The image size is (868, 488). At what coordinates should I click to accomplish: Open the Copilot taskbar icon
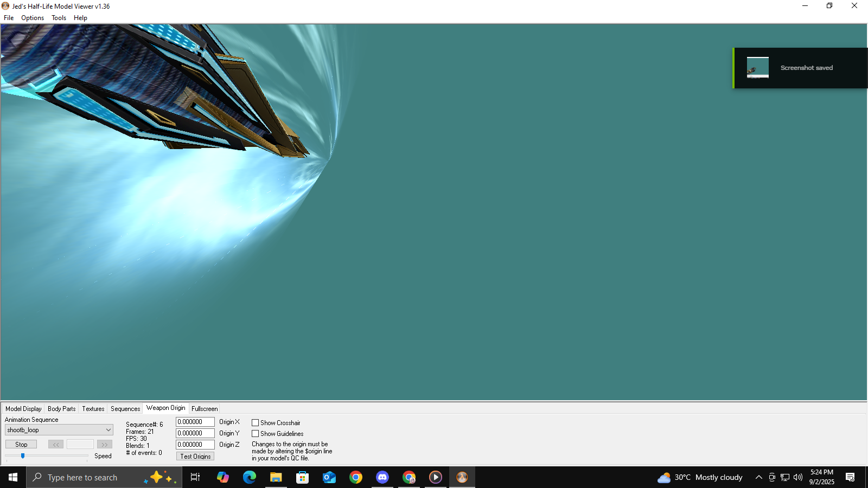coord(223,477)
